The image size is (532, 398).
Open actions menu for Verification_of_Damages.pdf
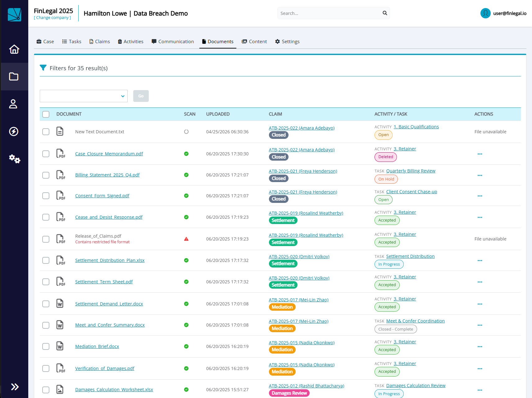[x=480, y=369]
